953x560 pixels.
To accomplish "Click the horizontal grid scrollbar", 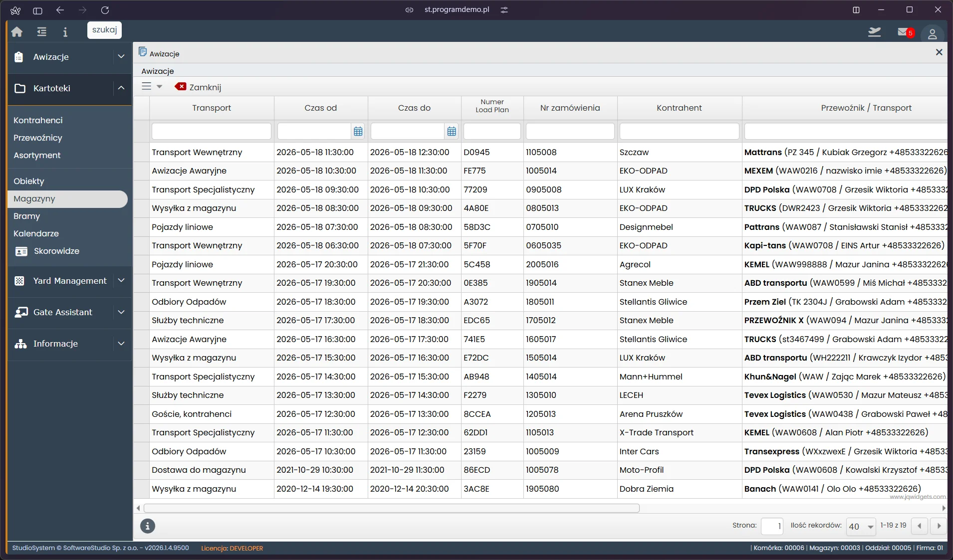I will click(x=392, y=508).
